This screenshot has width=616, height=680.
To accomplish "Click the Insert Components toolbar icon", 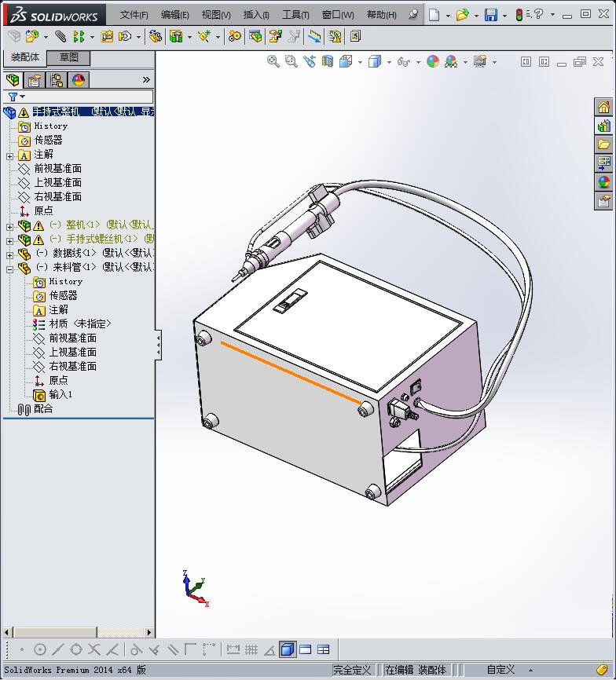I will coord(32,36).
